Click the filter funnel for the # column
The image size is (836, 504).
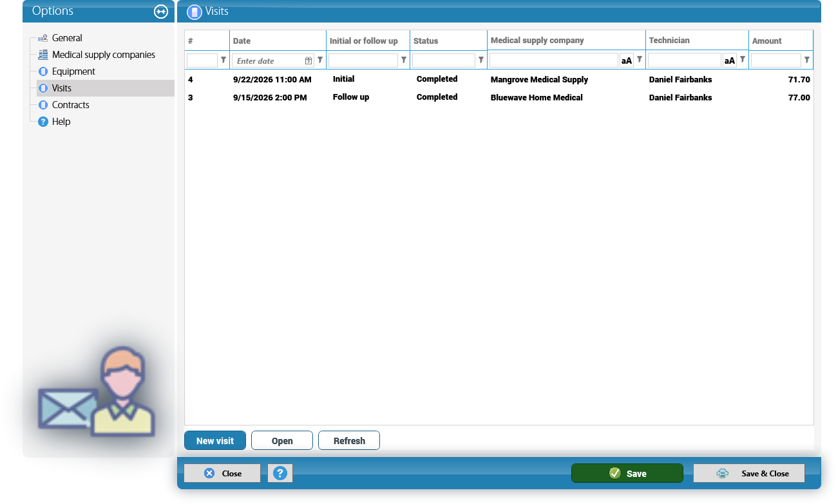(x=223, y=60)
